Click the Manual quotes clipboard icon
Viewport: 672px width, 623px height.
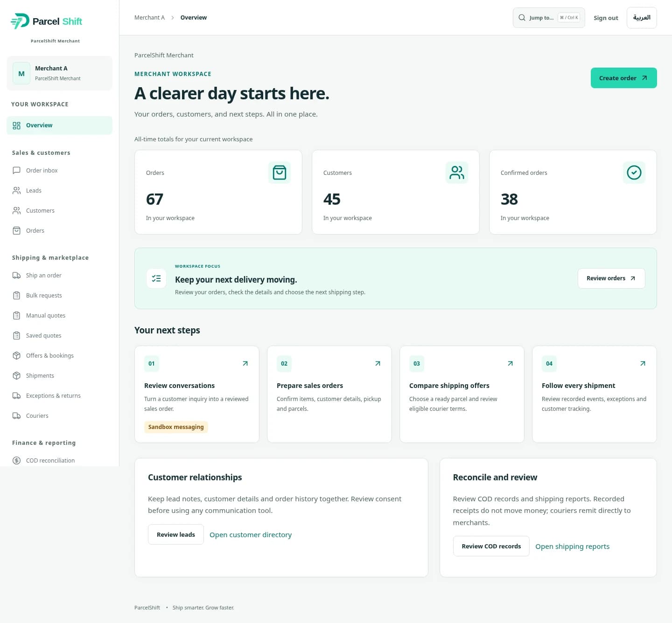point(16,316)
